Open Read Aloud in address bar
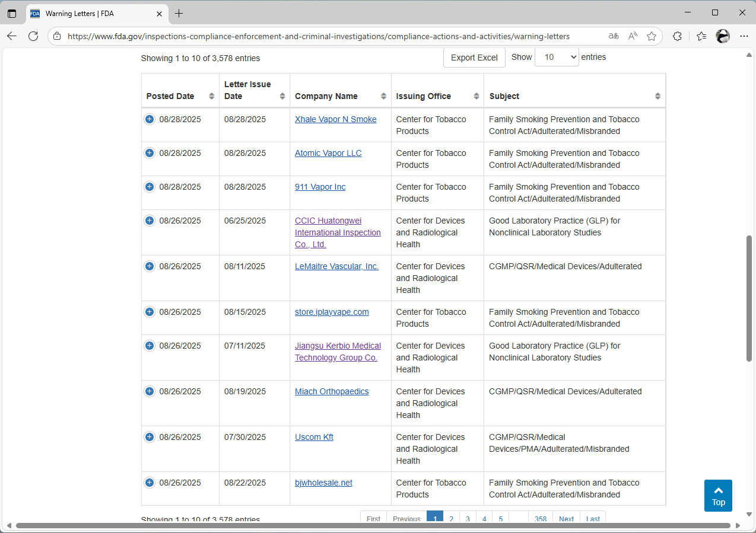This screenshot has width=756, height=533. pyautogui.click(x=633, y=36)
